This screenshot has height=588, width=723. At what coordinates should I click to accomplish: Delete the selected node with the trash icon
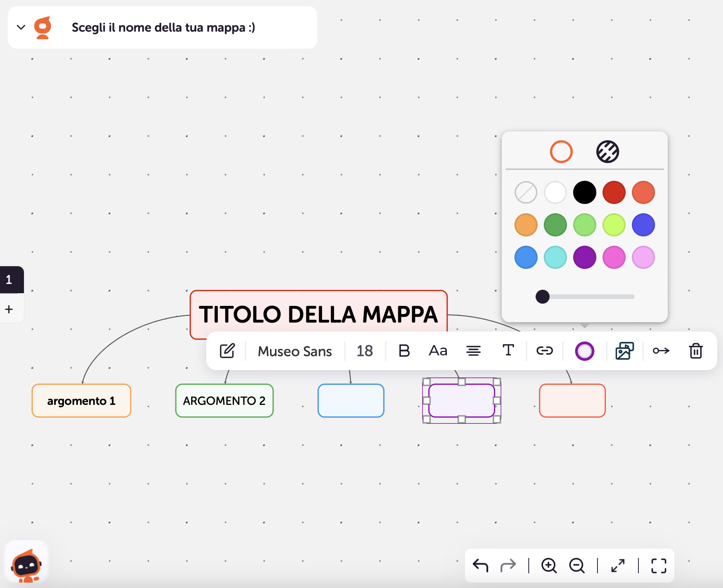[696, 351]
